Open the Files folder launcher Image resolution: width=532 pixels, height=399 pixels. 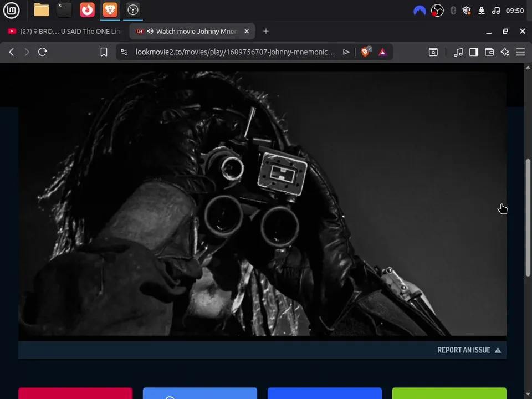[x=42, y=10]
